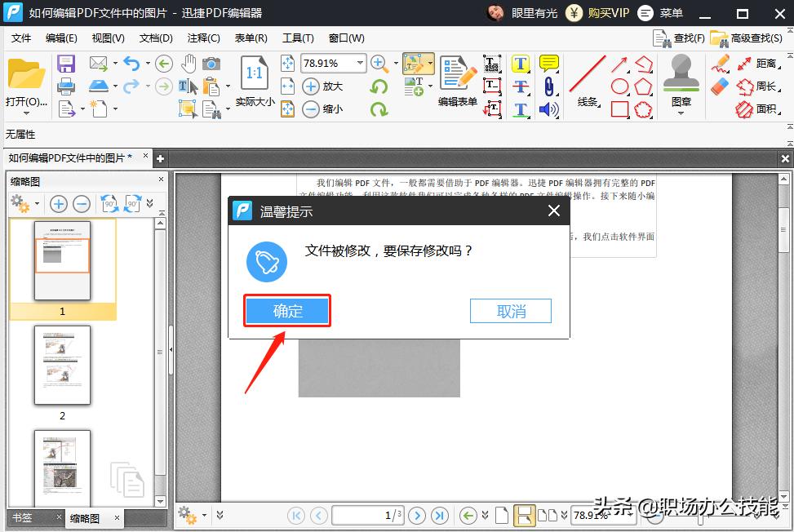Select the 面积 area measurement tool
Viewport: 794px width, 532px height.
tap(762, 107)
